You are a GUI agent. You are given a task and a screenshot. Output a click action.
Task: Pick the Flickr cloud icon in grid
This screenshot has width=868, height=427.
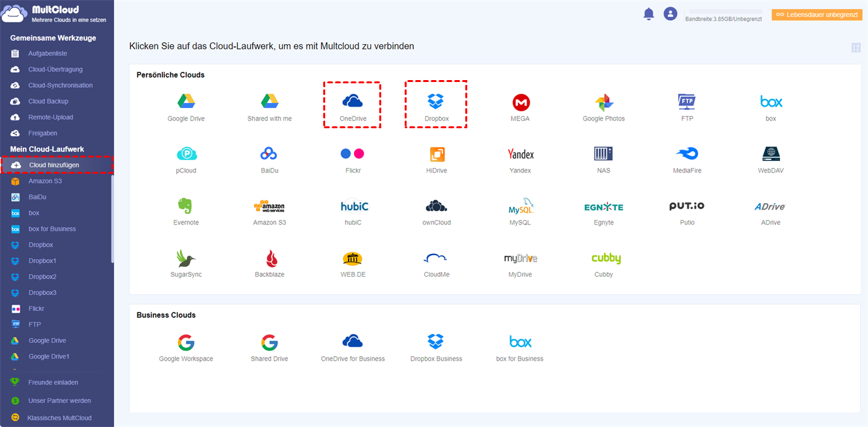pyautogui.click(x=353, y=159)
